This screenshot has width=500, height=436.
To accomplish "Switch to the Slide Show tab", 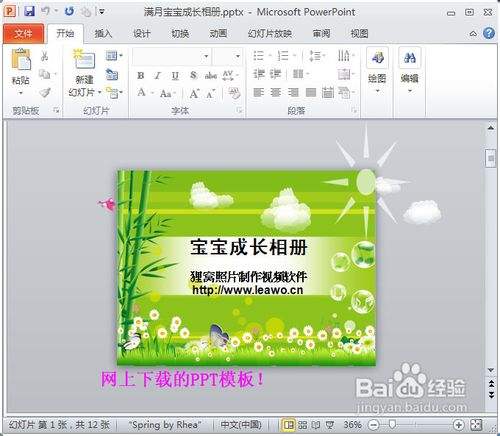I will tap(269, 34).
